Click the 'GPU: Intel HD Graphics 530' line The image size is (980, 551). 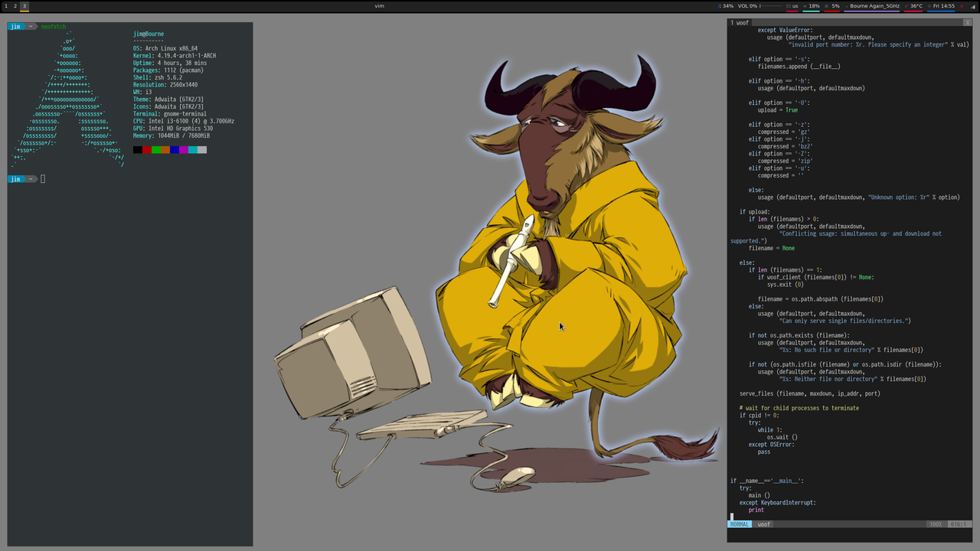[173, 129]
